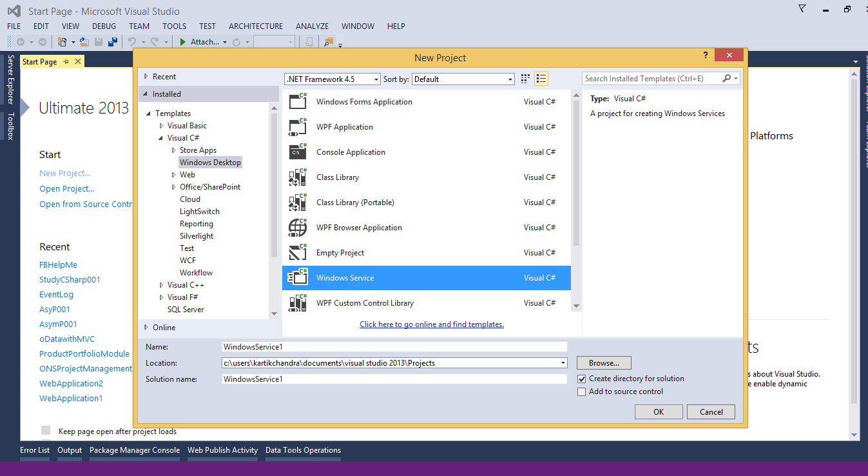Open the Location path dropdown arrow

pyautogui.click(x=564, y=363)
